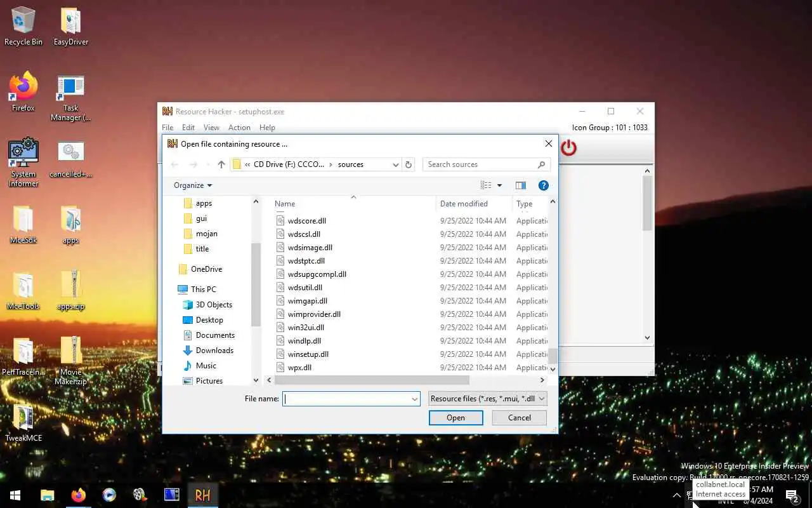
Task: Select the apps.zip desktop archive
Action: pyautogui.click(x=71, y=291)
